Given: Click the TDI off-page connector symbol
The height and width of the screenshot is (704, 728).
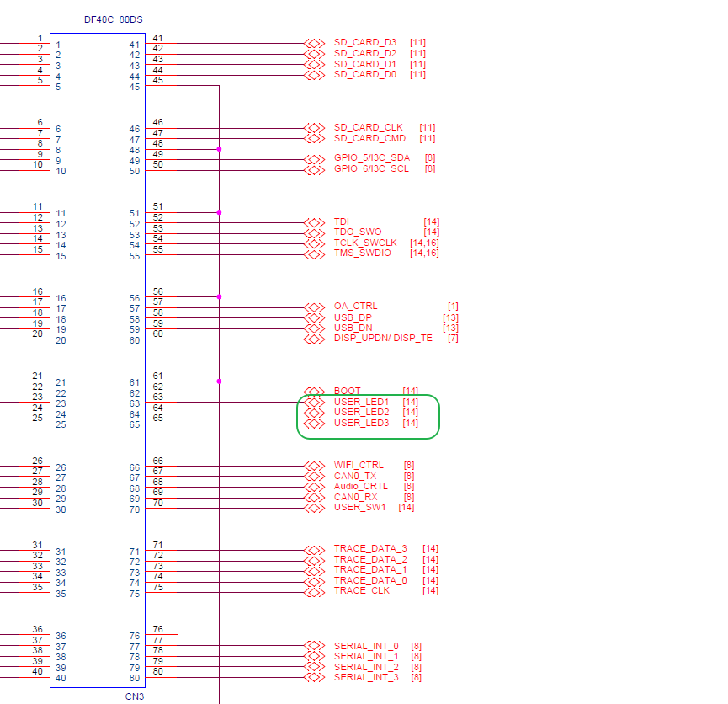Looking at the screenshot, I should (314, 222).
